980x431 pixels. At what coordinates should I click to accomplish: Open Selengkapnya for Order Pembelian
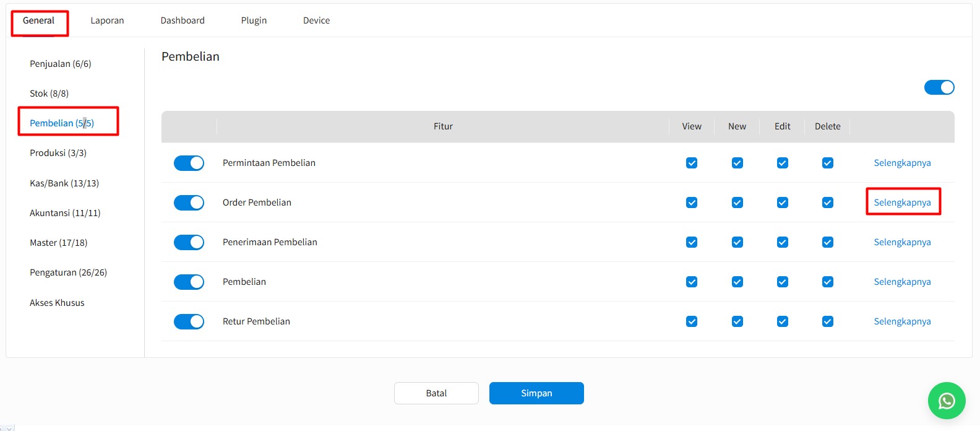tap(902, 202)
